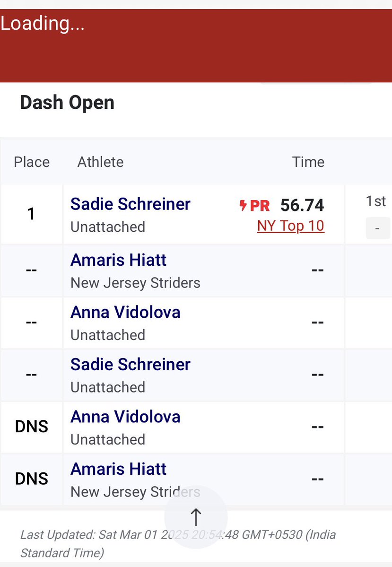The height and width of the screenshot is (567, 392).
Task: Click the Athlete column header
Action: (100, 162)
